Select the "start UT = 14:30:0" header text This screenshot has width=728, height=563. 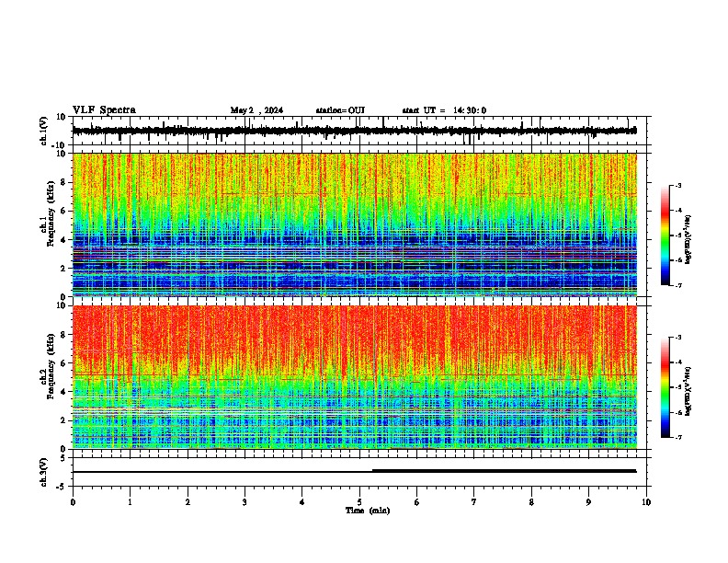(x=444, y=110)
